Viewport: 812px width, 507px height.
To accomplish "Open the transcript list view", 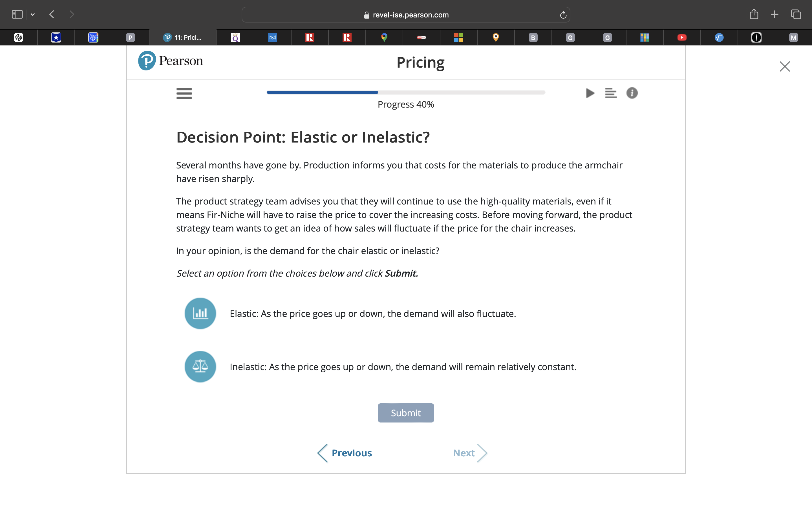I will point(611,93).
